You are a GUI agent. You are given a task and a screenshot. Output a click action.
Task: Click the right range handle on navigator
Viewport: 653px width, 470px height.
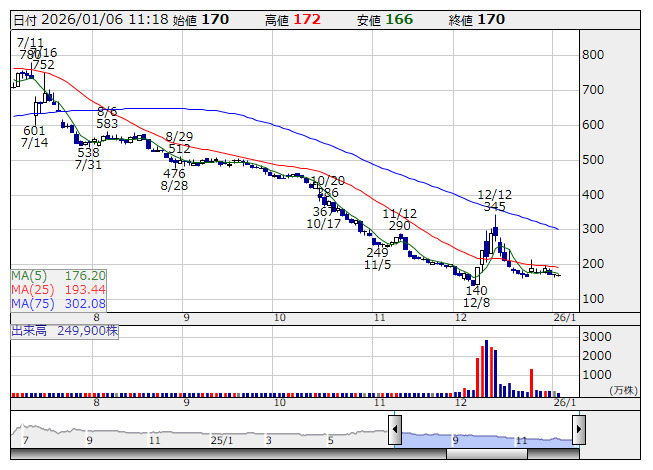click(x=578, y=430)
